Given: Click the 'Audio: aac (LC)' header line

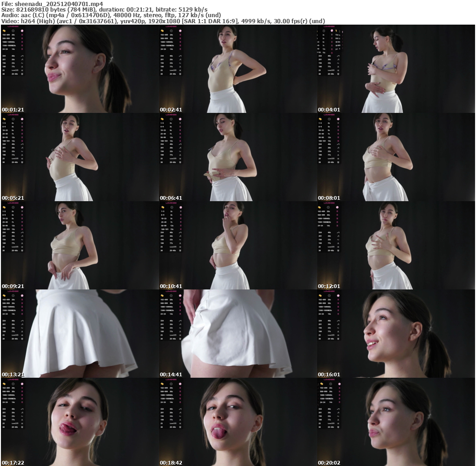Looking at the screenshot, I should click(111, 15).
